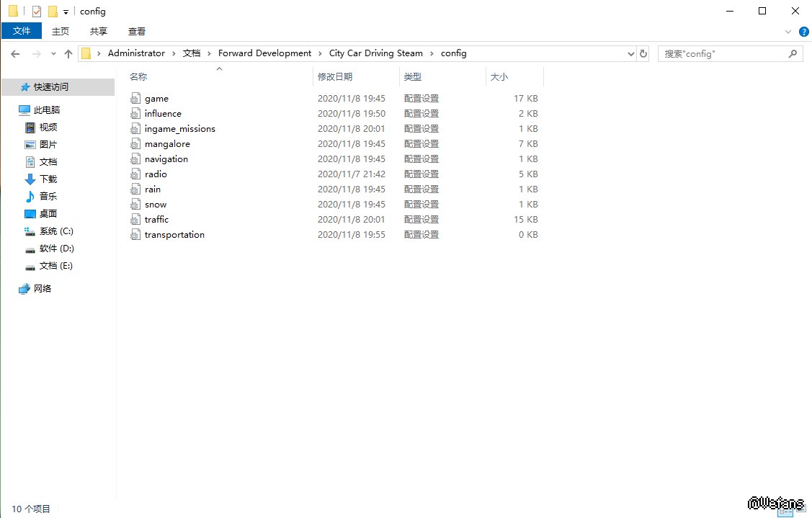Screen dimensions: 812x518
Task: Select the Music (音乐) folder in sidebar
Action: pos(48,197)
